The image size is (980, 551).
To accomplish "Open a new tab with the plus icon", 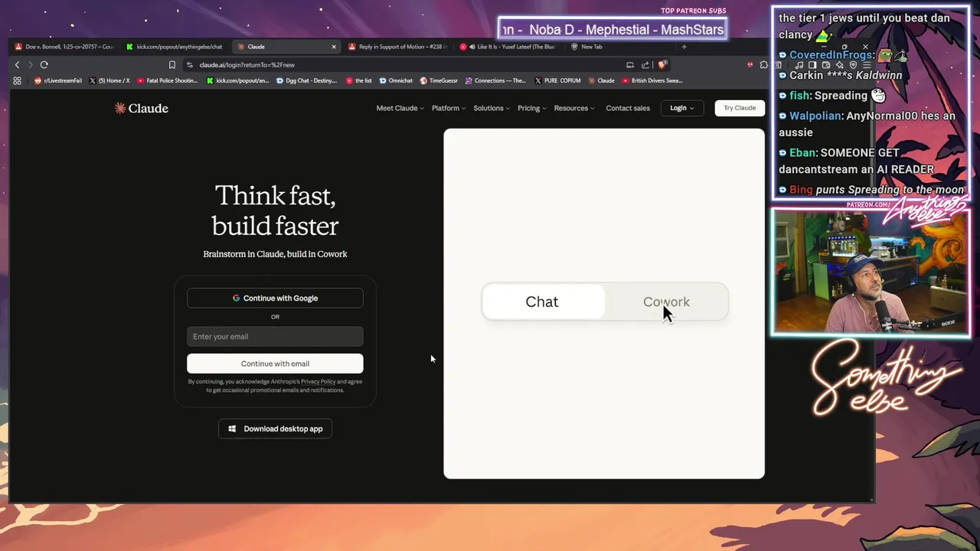I will [684, 47].
